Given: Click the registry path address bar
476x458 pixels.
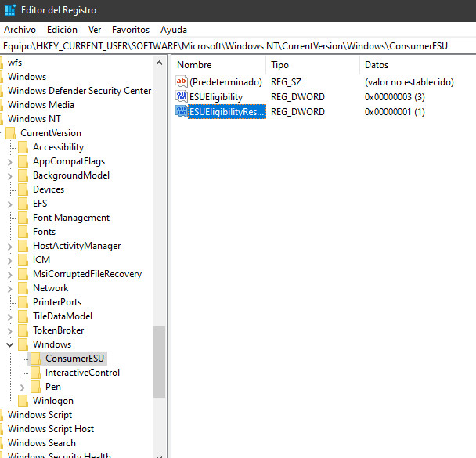Looking at the screenshot, I should tap(238, 46).
